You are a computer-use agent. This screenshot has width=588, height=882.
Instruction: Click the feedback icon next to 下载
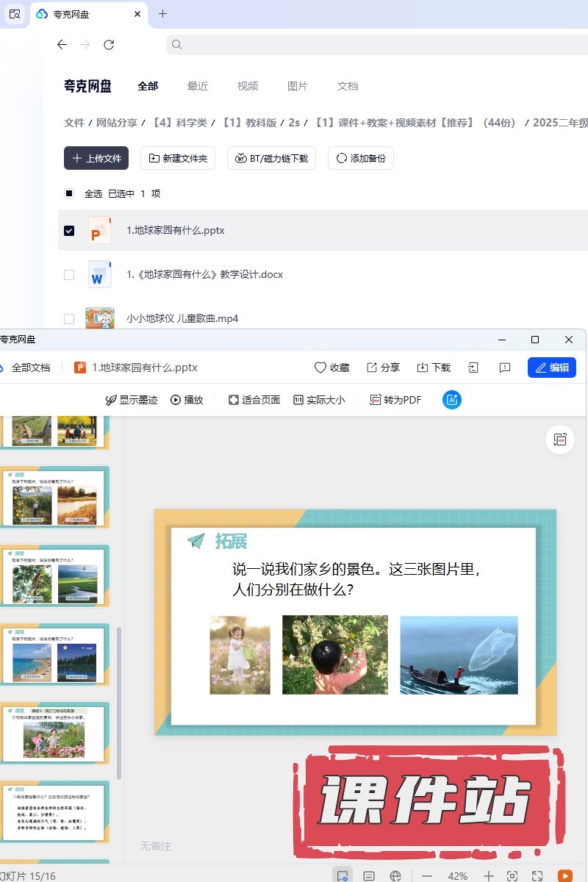click(x=505, y=367)
